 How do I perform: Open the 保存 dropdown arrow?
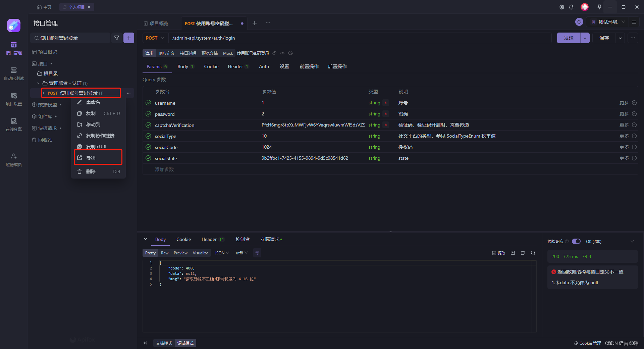[620, 38]
